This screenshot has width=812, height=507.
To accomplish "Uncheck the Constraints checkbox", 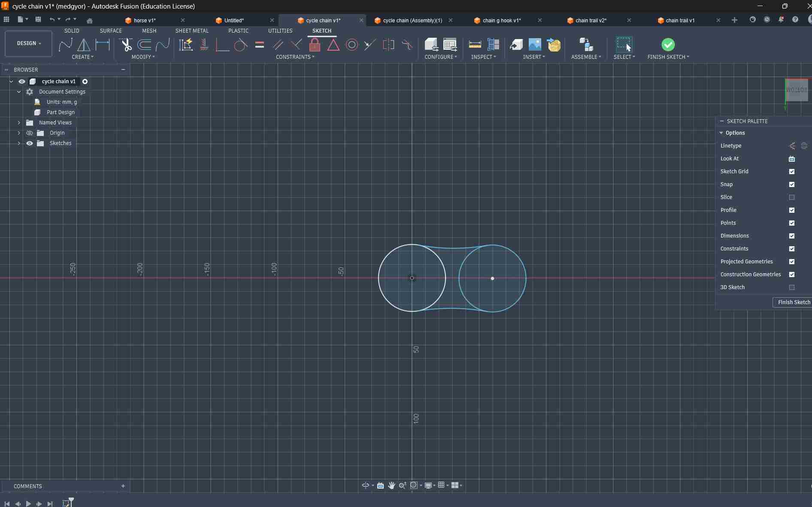I will (x=792, y=249).
